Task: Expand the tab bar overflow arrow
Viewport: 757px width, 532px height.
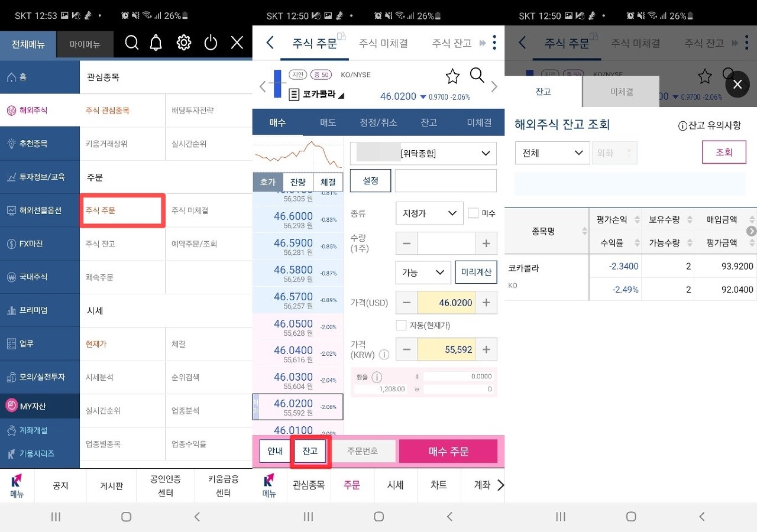Action: tap(482, 43)
